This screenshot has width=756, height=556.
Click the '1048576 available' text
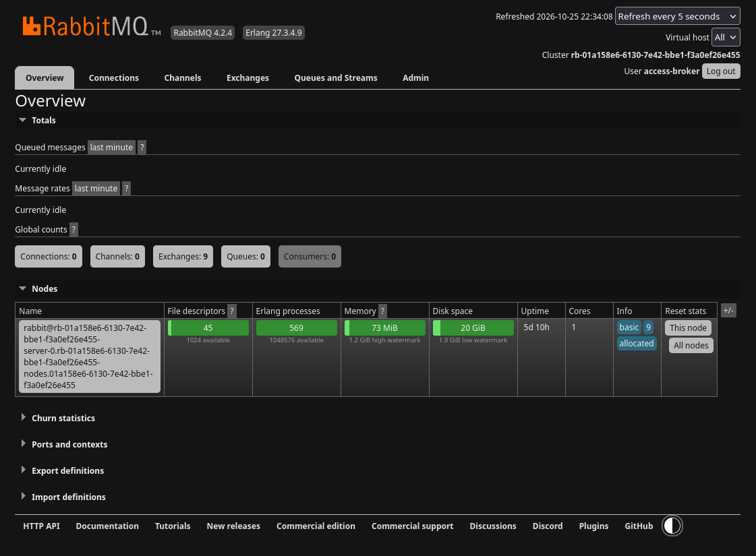(x=297, y=340)
